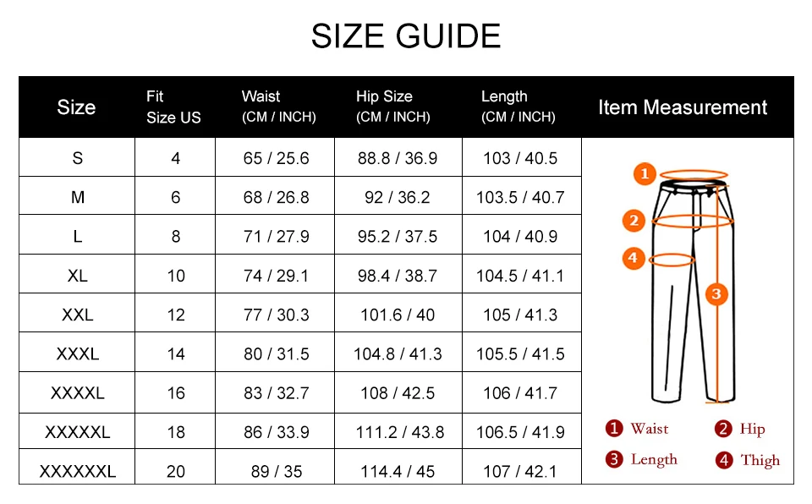The width and height of the screenshot is (812, 504).
Task: Click the orange number 1 waist marker
Action: pos(645,173)
